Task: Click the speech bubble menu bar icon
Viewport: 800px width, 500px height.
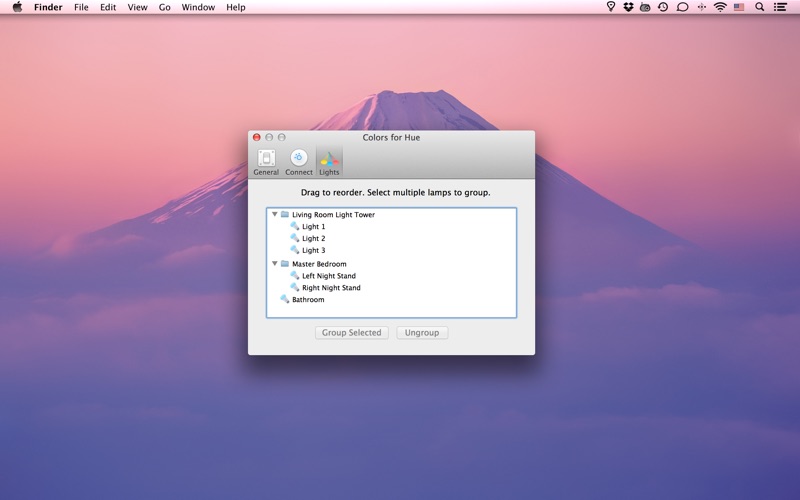Action: [x=682, y=7]
